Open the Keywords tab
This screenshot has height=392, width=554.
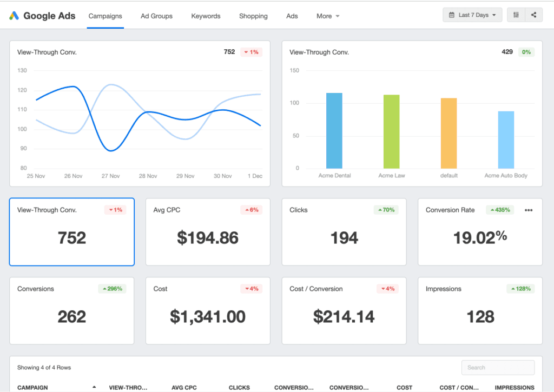pyautogui.click(x=206, y=16)
